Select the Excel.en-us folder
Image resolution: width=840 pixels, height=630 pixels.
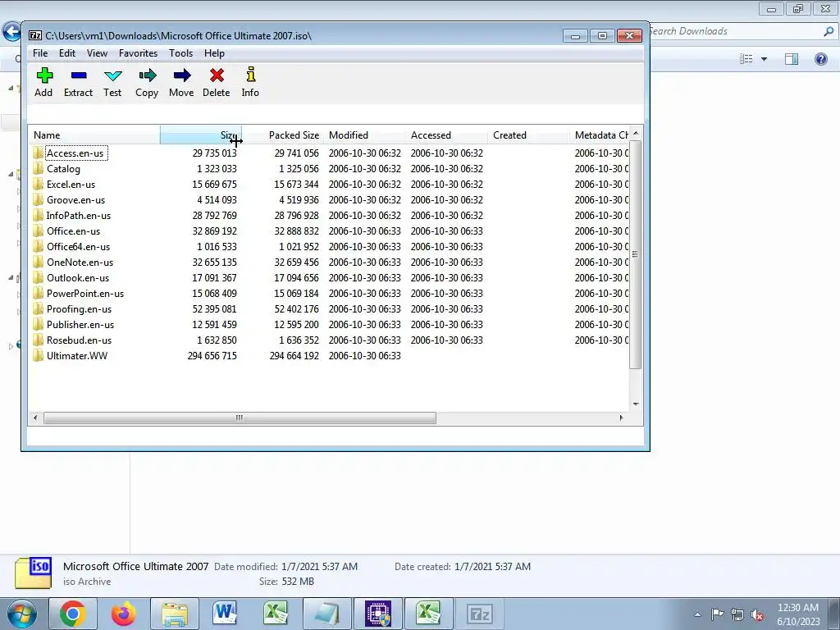point(71,185)
